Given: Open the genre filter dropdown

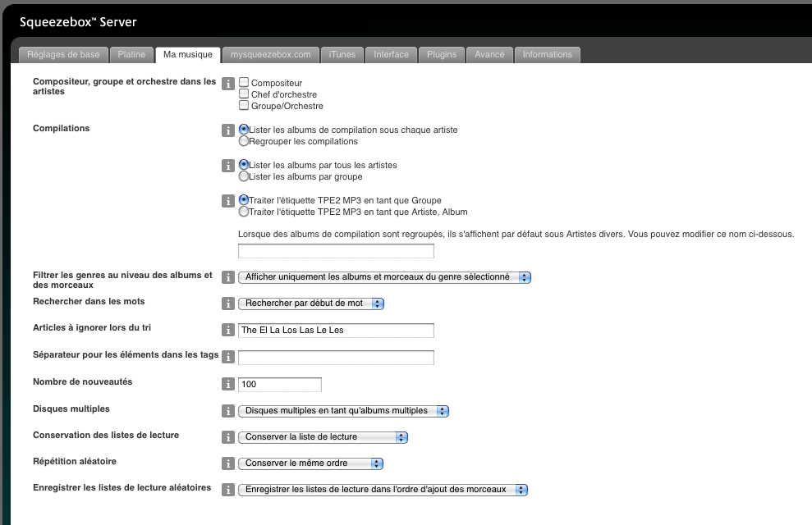Looking at the screenshot, I should pyautogui.click(x=385, y=277).
